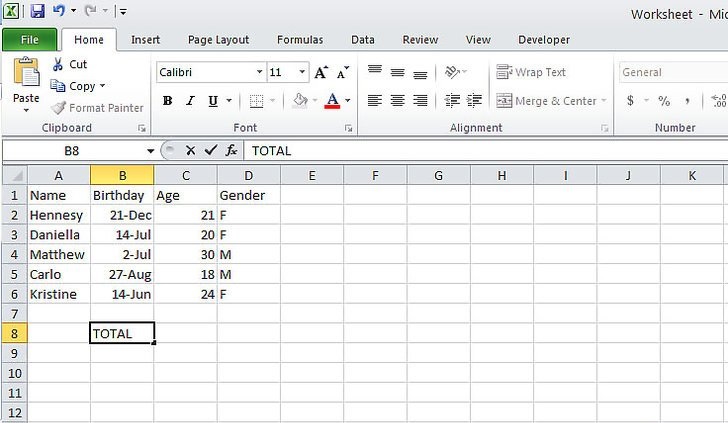
Task: Open the Page Layout tab
Action: click(x=218, y=40)
